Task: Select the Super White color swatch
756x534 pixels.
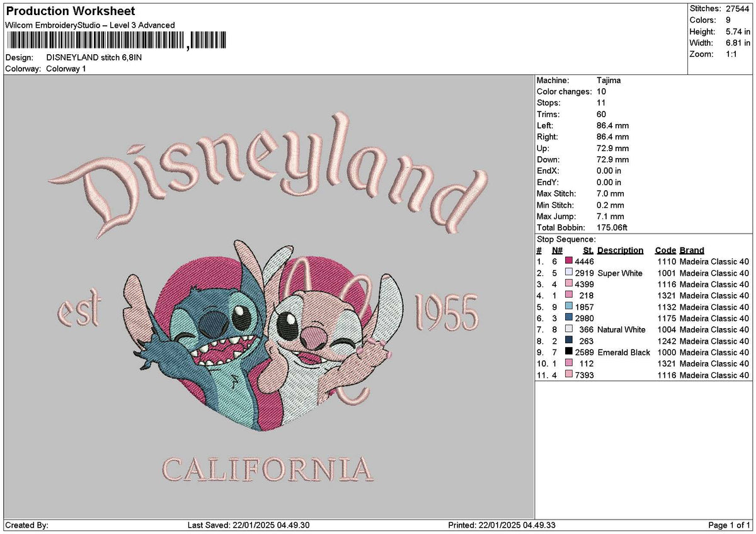Action: tap(569, 273)
